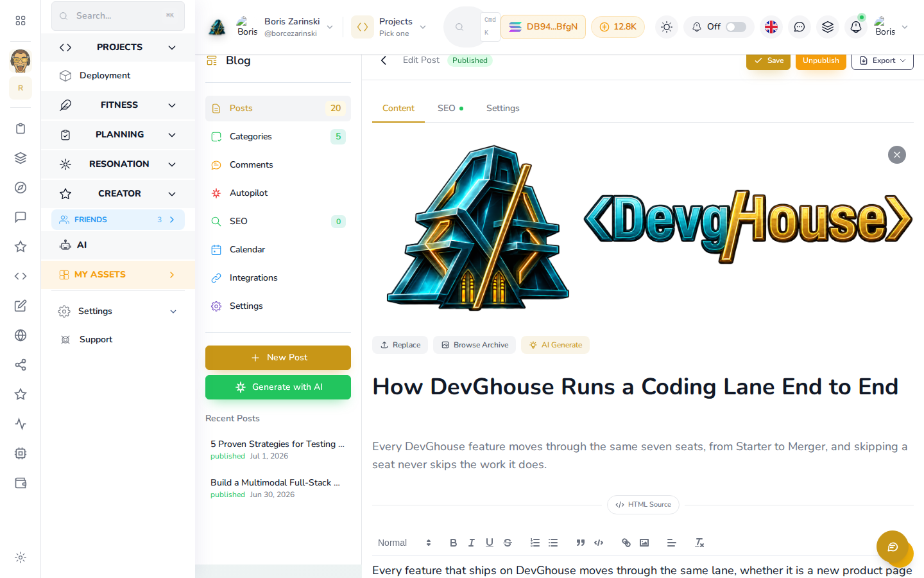
Task: Open the layers stack icon in header
Action: 828,27
